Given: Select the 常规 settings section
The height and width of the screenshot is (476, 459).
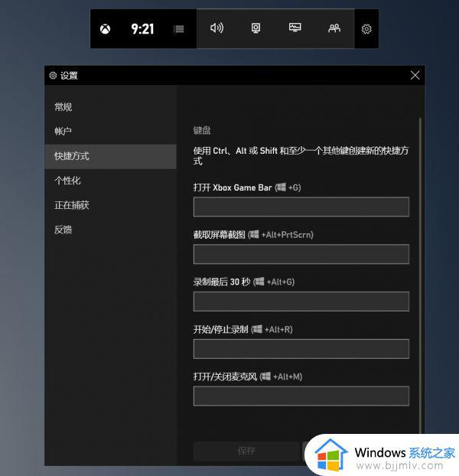Looking at the screenshot, I should click(110, 107).
